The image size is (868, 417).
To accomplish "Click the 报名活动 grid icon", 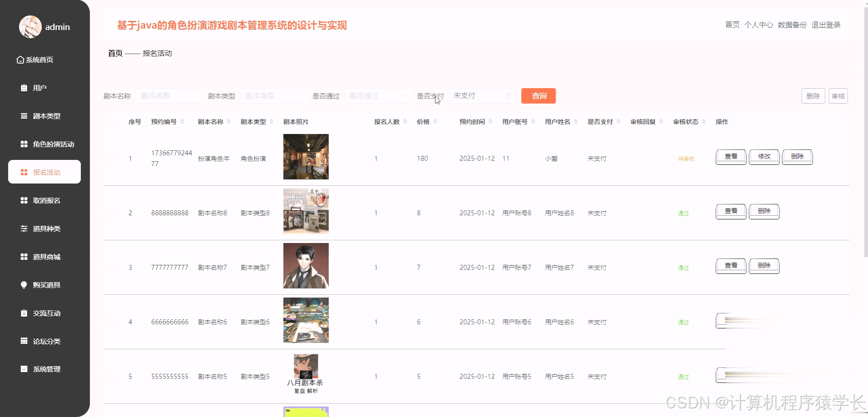I will point(24,172).
